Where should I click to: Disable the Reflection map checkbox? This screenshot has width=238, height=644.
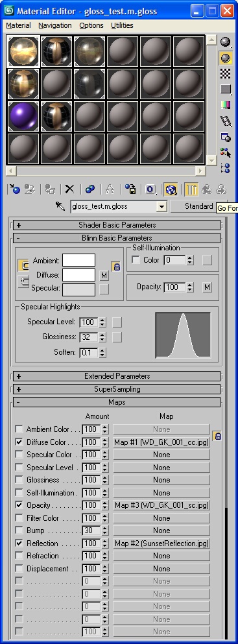(x=19, y=543)
